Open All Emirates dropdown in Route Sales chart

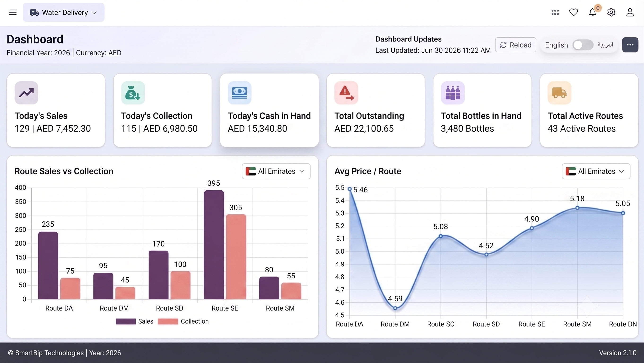(x=276, y=171)
